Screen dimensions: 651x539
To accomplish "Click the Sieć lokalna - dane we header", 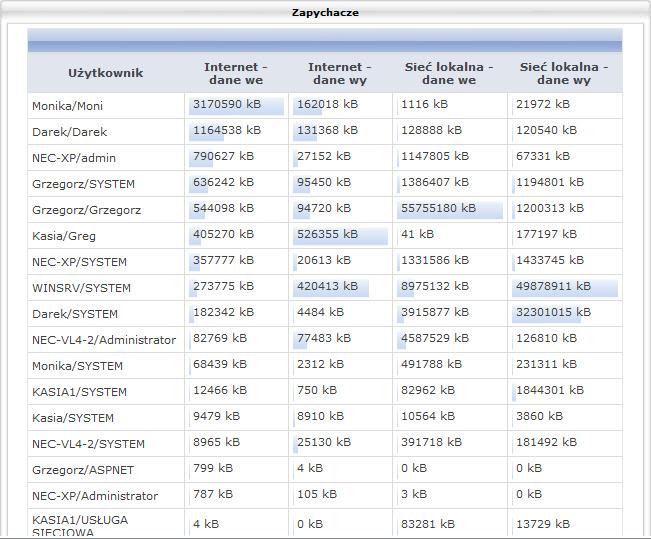I will coord(449,73).
